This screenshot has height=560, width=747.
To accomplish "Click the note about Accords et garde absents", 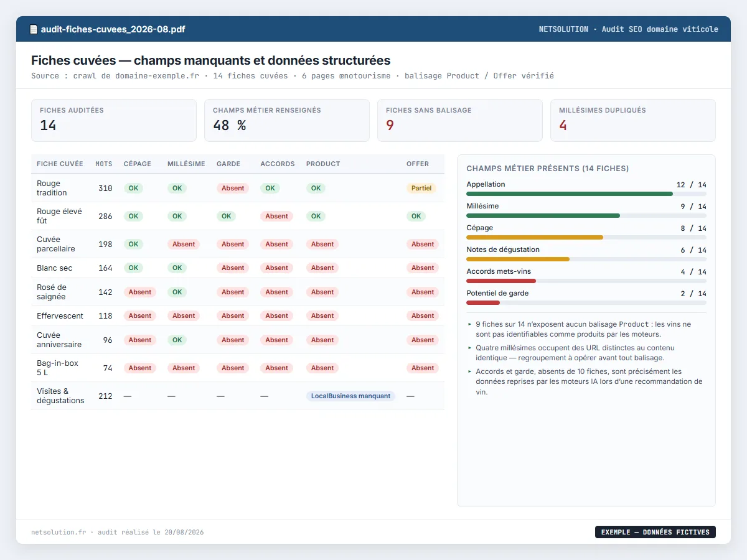I will [585, 381].
